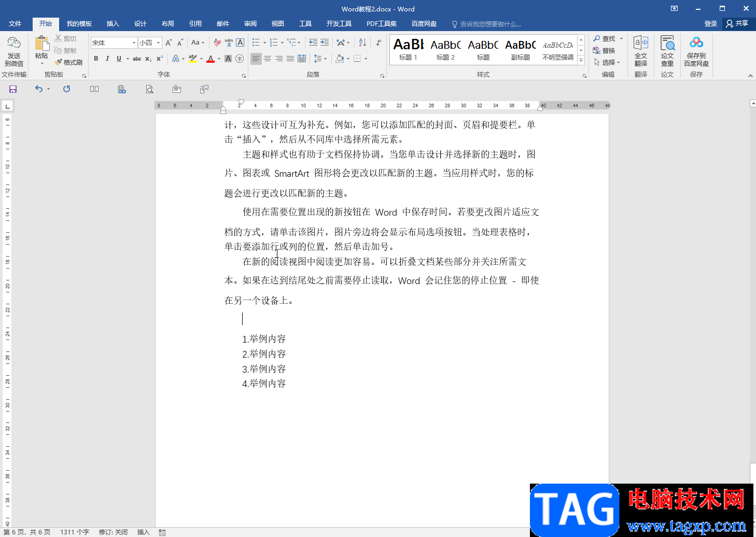Click the paper duplicate check (论文查重) icon
The height and width of the screenshot is (537, 756).
point(667,51)
